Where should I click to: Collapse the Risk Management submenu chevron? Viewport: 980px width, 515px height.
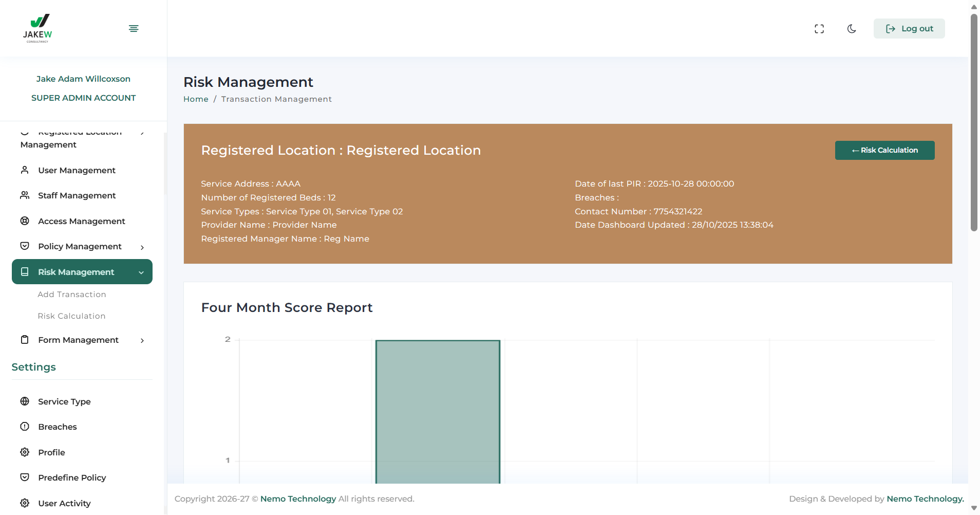point(141,272)
